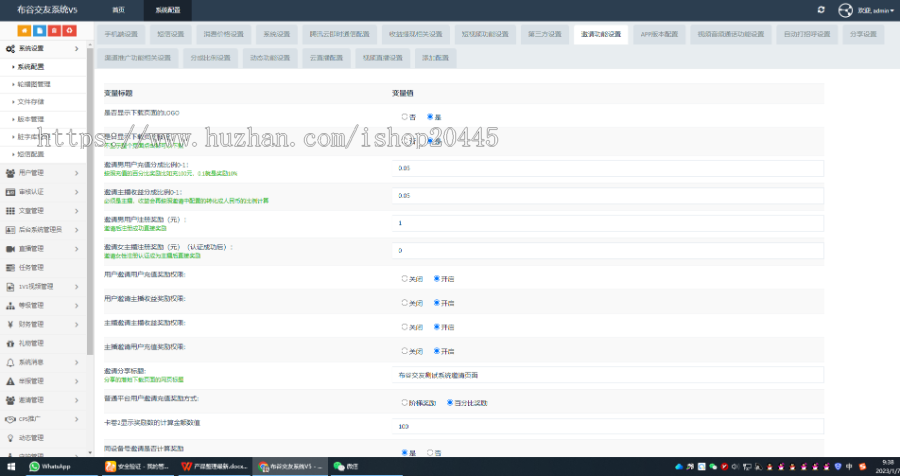The height and width of the screenshot is (476, 900).
Task: Choose 百分比奖励 reward method
Action: pyautogui.click(x=450, y=403)
